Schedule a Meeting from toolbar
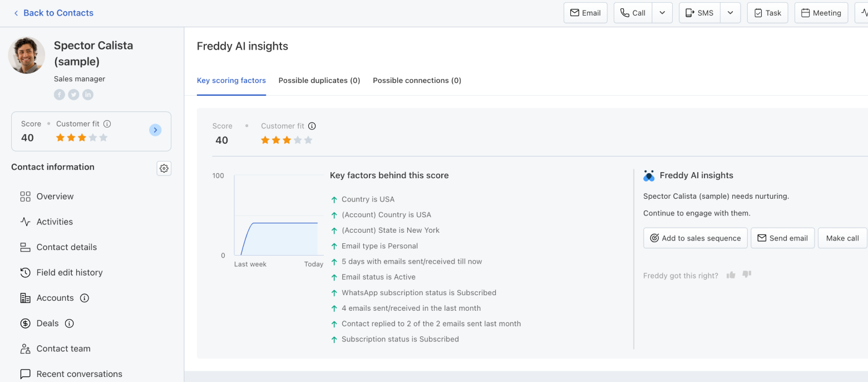868x382 pixels. (821, 13)
